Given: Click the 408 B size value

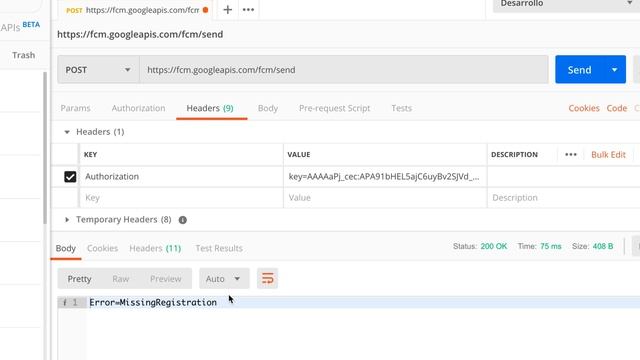Looking at the screenshot, I should (603, 247).
